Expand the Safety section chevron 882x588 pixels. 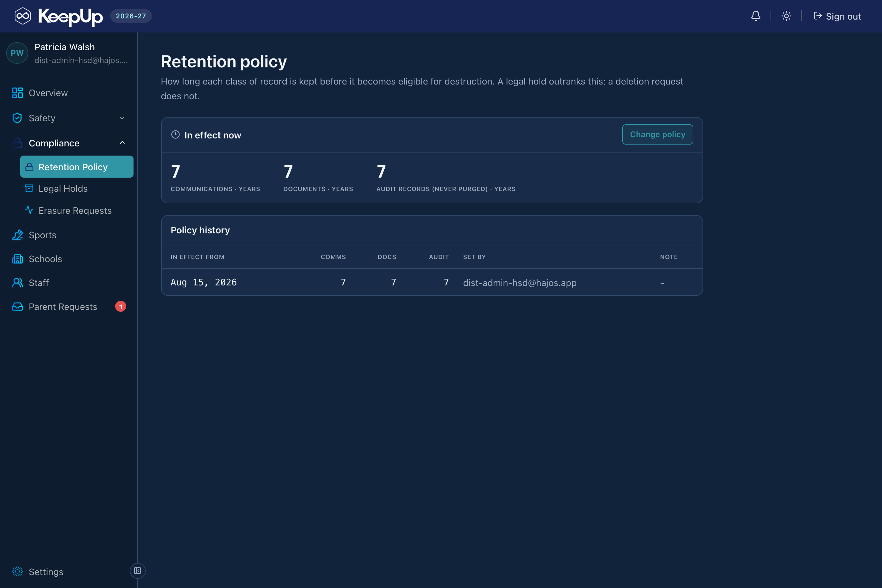click(122, 118)
